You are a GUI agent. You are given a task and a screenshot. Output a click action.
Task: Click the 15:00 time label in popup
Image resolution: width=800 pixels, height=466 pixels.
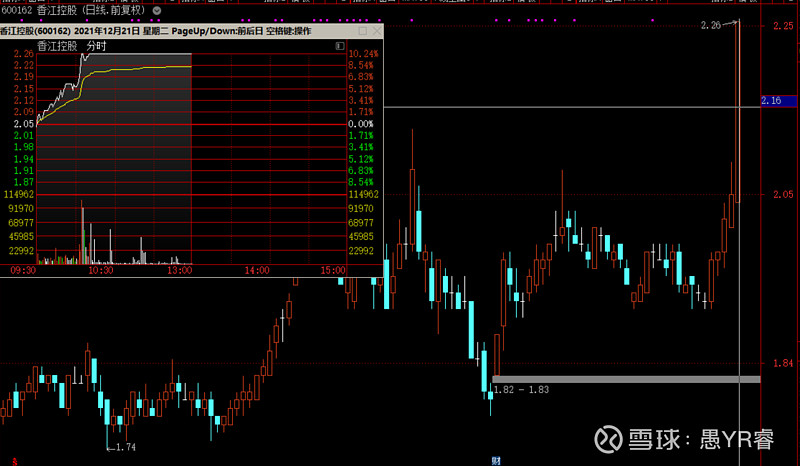(x=333, y=270)
